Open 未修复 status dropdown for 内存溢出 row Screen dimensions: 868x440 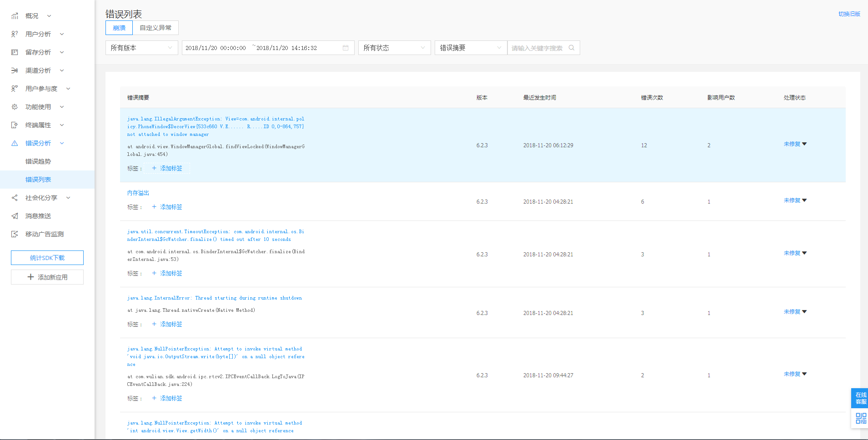[795, 200]
